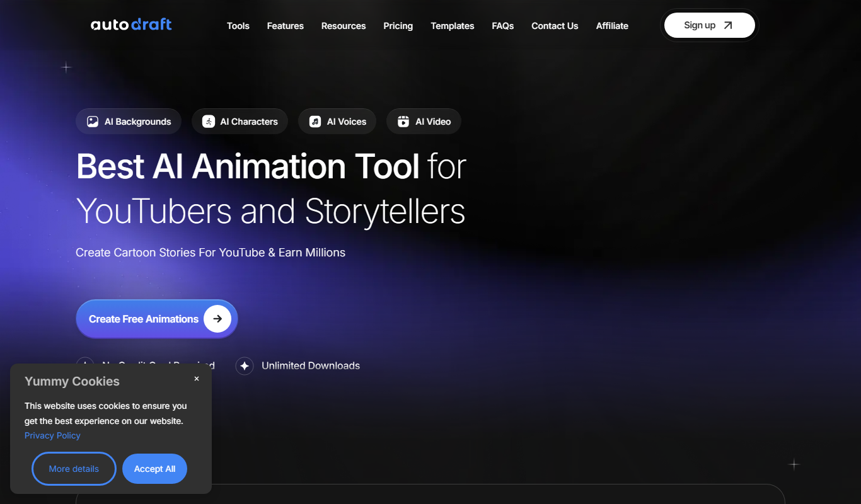This screenshot has width=861, height=504.
Task: Select the AI Voices pill
Action: [x=337, y=122]
